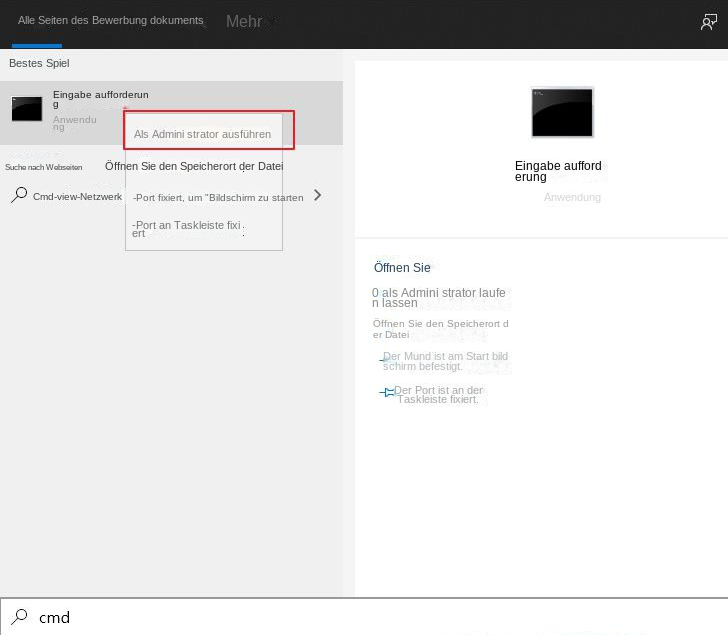Viewport: 728px width, 635px height.
Task: Click 'Öffnen Sie' in the preview pane
Action: click(x=402, y=268)
